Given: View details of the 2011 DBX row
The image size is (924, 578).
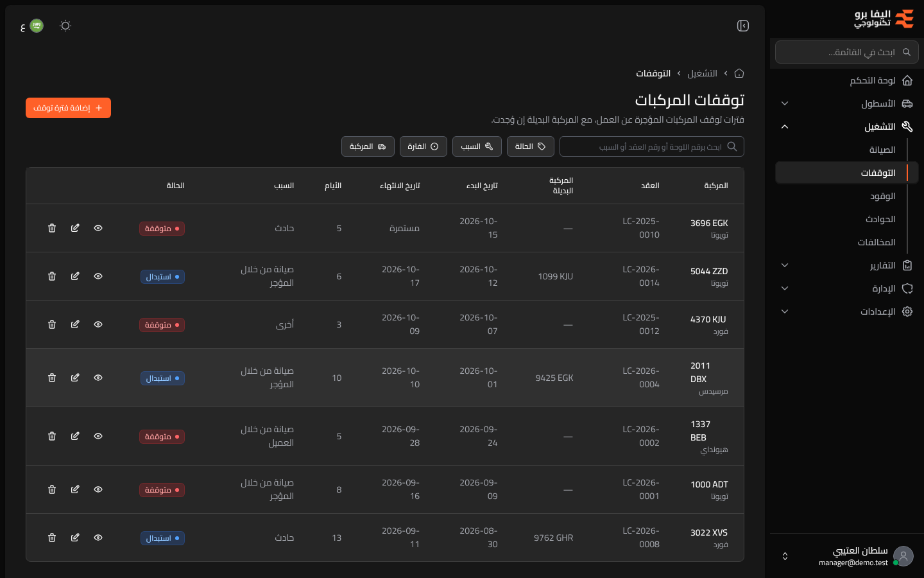Looking at the screenshot, I should [x=98, y=378].
